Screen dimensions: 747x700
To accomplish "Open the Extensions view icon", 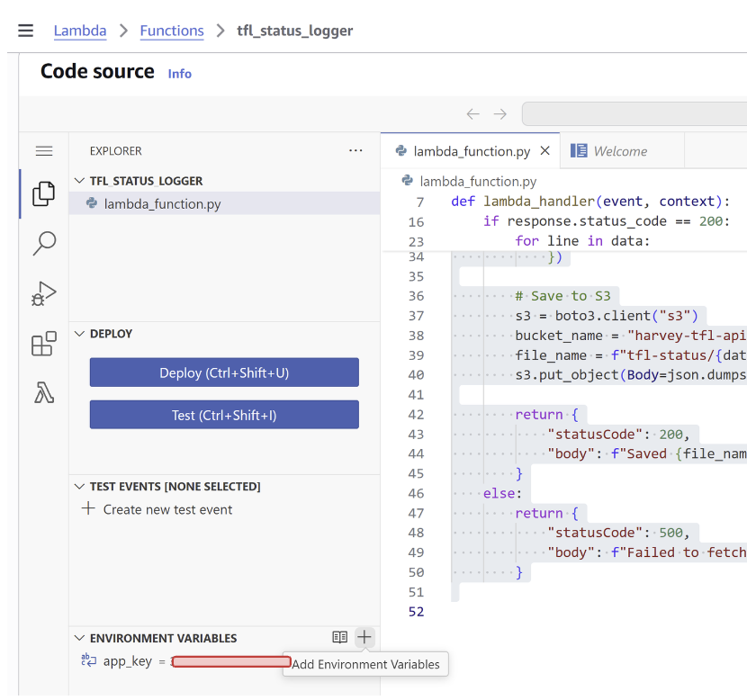I will (44, 344).
